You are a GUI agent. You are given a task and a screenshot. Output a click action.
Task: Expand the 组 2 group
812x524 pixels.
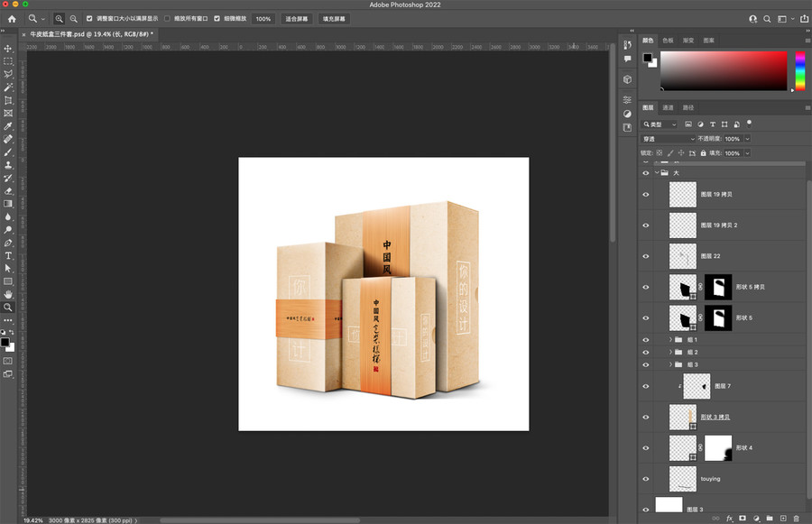click(670, 352)
